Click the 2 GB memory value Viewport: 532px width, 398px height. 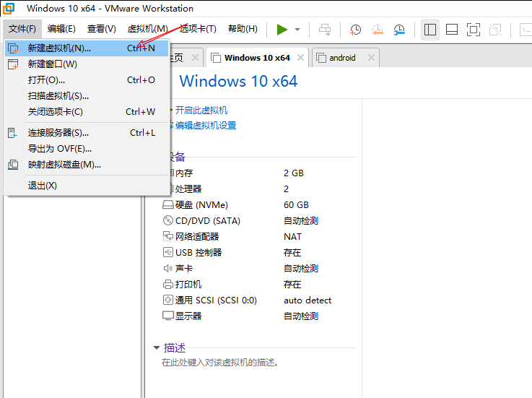(294, 173)
